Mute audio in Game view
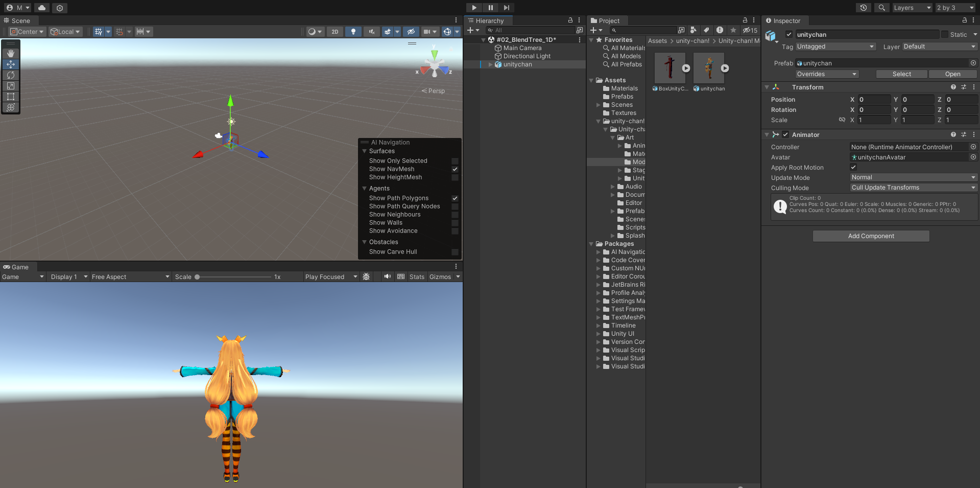 pos(388,276)
